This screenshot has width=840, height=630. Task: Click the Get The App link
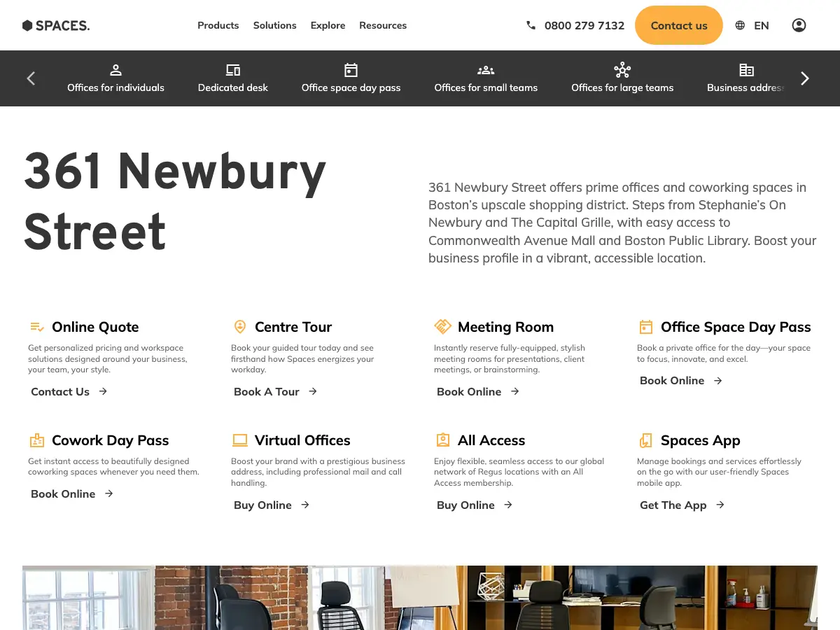point(682,505)
